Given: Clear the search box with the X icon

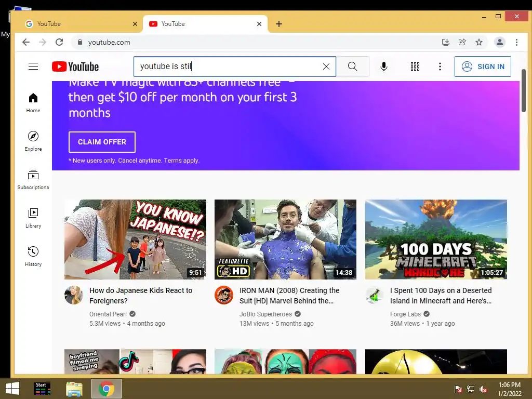Looking at the screenshot, I should 326,66.
